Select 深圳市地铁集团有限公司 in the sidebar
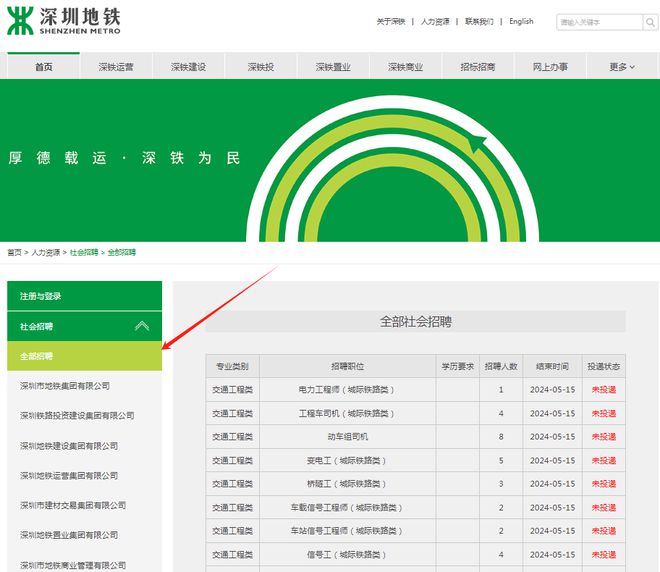 (x=65, y=386)
